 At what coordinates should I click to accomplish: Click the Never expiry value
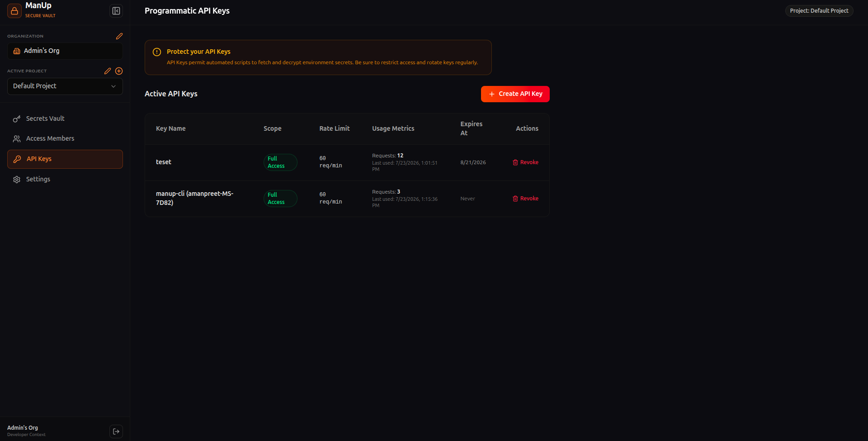tap(468, 199)
